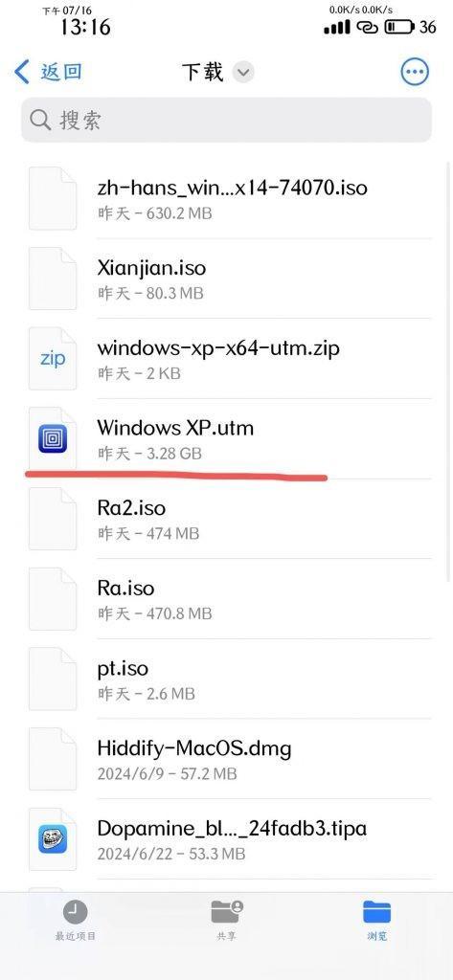Expand the 下载 folder dropdown chevron
Screen dimensions: 453x980
[x=243, y=73]
